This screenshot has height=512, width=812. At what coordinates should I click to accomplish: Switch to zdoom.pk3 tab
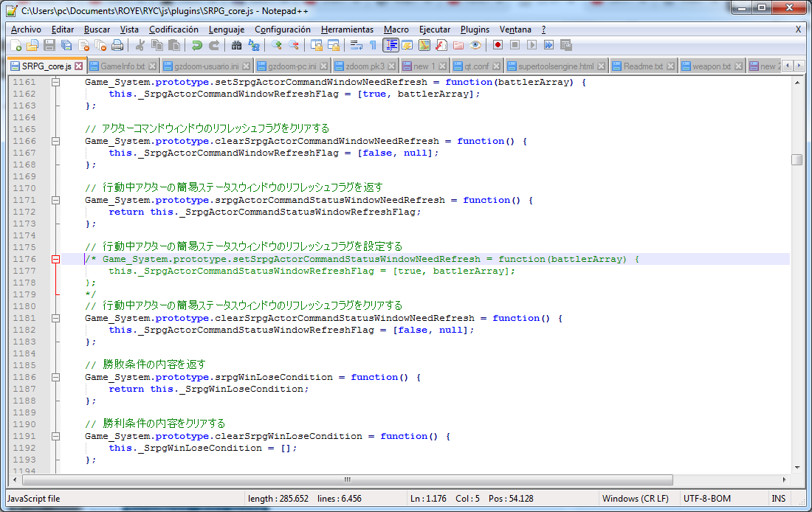click(x=365, y=66)
